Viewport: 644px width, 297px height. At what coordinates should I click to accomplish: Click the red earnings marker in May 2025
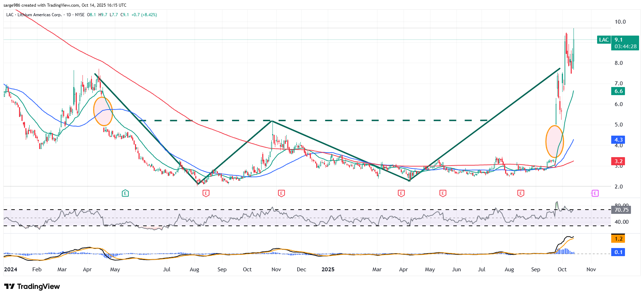tap(443, 193)
